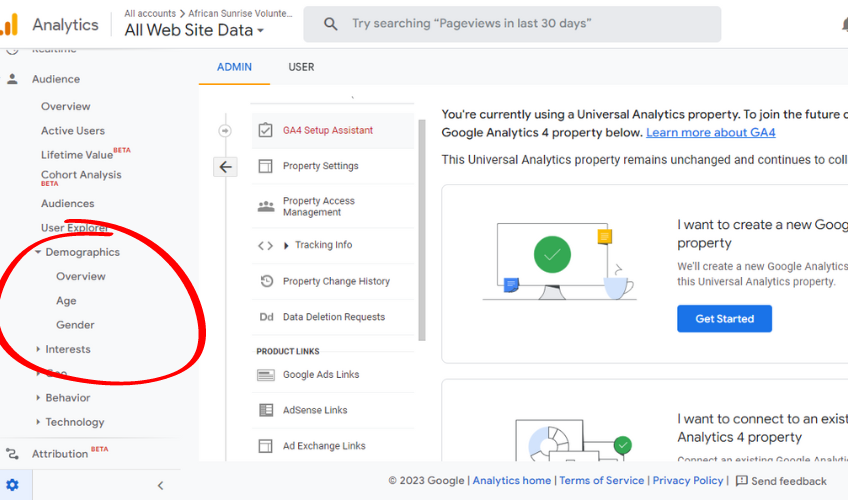Expand the Technology section
The width and height of the screenshot is (848, 500).
click(x=38, y=422)
